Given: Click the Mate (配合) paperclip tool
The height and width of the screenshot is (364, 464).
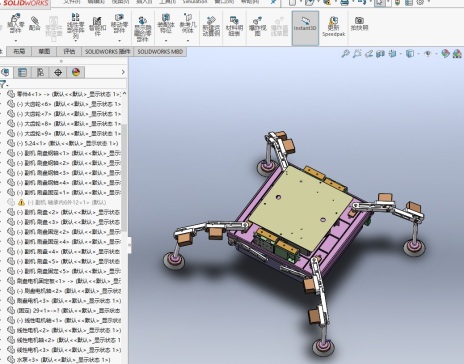Looking at the screenshot, I should click(x=35, y=24).
